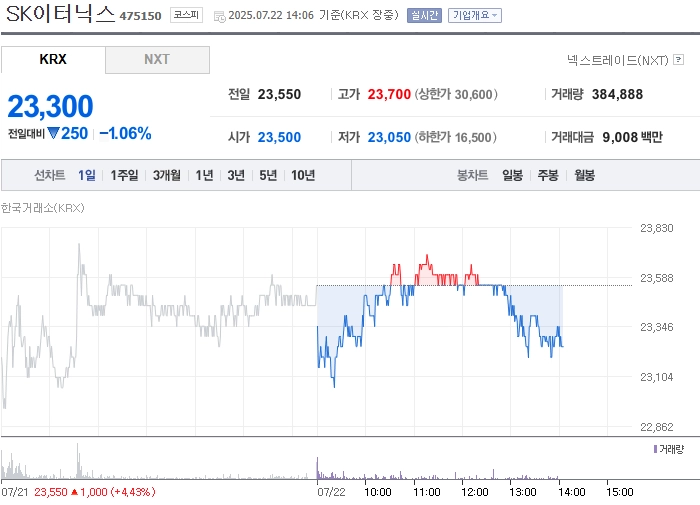Click the blue down-triangle price change icon

(54, 133)
